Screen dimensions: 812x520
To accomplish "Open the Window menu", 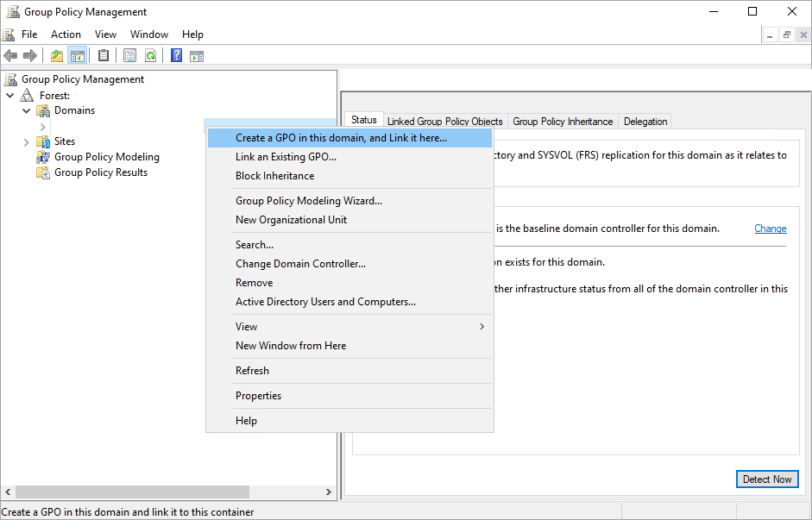I will (149, 34).
